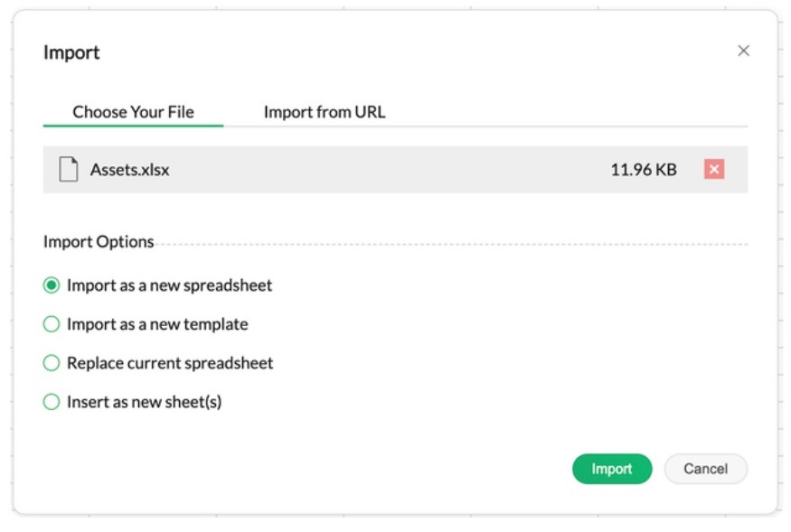Click the 11.96 KB file size text
Screen dimensions: 791x532
click(x=643, y=170)
